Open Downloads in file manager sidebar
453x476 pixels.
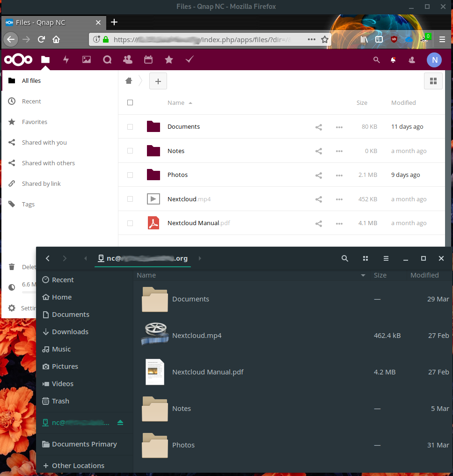click(x=84, y=332)
